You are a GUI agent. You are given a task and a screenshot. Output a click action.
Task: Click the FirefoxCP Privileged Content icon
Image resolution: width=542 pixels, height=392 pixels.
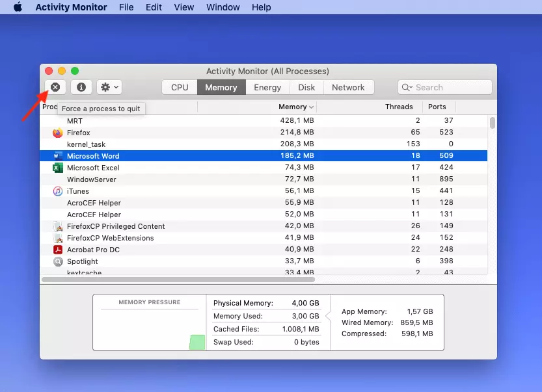pyautogui.click(x=58, y=227)
